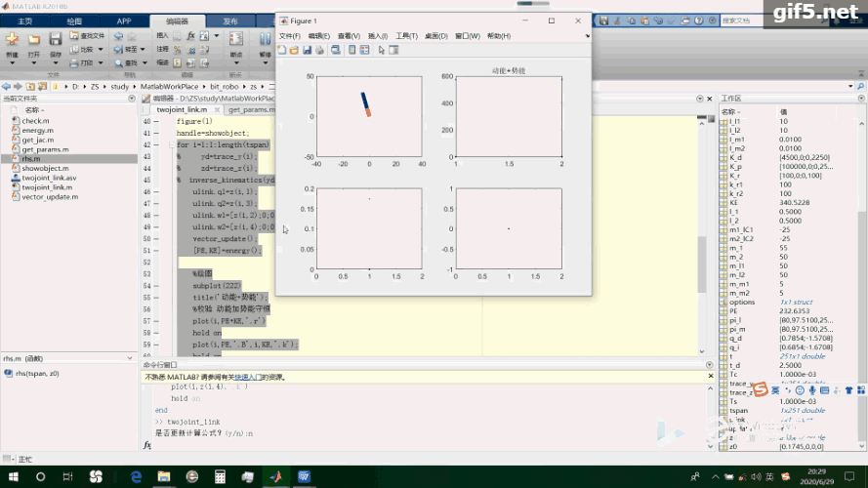
Task: Click the 打开 (Open) folder icon
Action: (34, 41)
